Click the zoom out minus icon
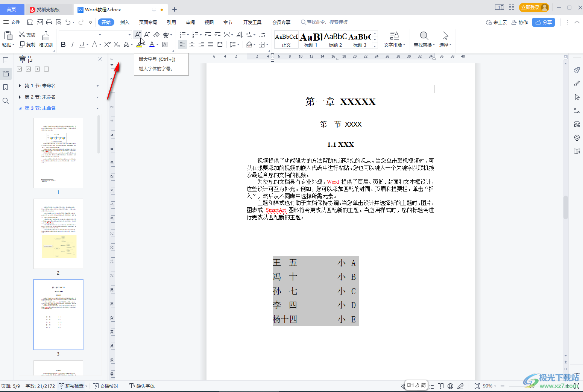The width and height of the screenshot is (583, 392). (x=502, y=386)
